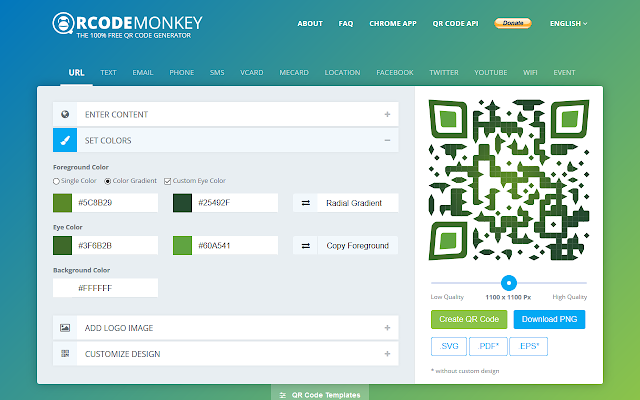Expand the Add Logo Image section
The width and height of the screenshot is (640, 400).
tap(226, 328)
